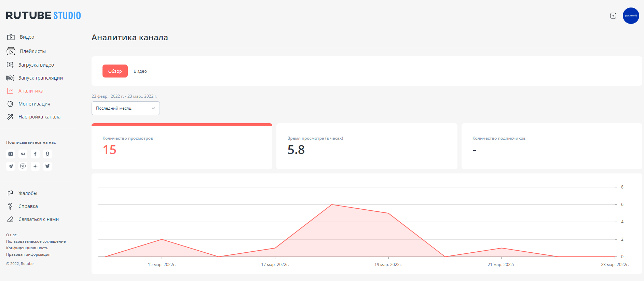This screenshot has height=281, width=644.
Task: Go to Настройка канала menu item
Action: pyautogui.click(x=39, y=117)
